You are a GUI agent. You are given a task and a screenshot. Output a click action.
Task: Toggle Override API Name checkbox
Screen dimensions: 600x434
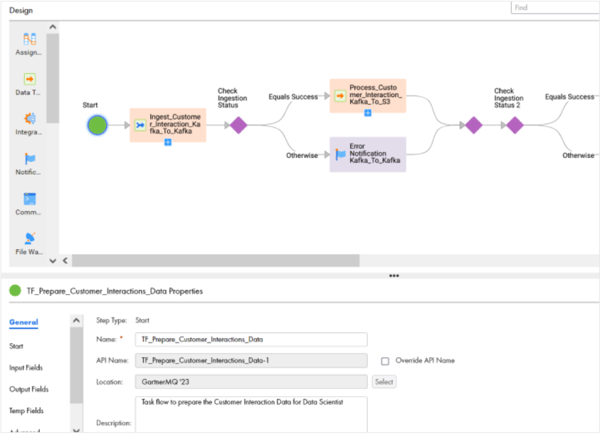point(385,361)
